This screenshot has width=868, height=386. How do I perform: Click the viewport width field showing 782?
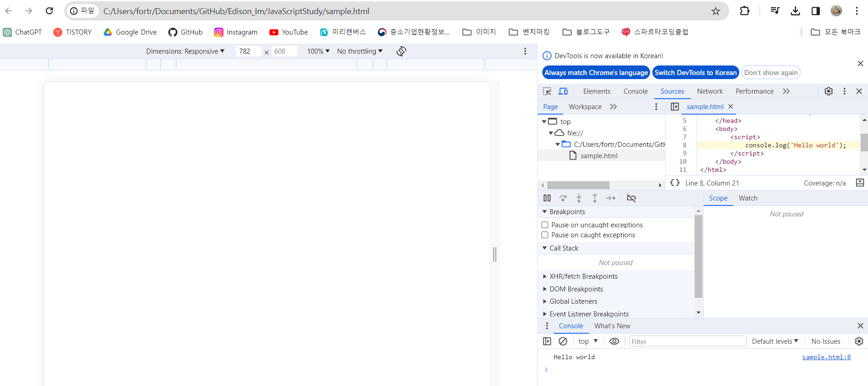pyautogui.click(x=248, y=51)
